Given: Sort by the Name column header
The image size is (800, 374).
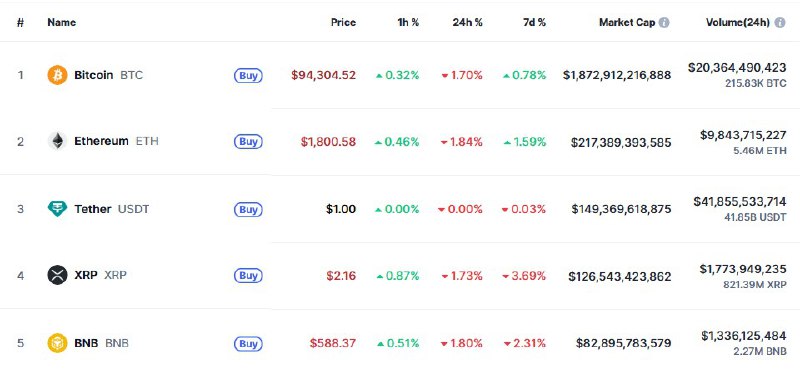Looking at the screenshot, I should 62,22.
